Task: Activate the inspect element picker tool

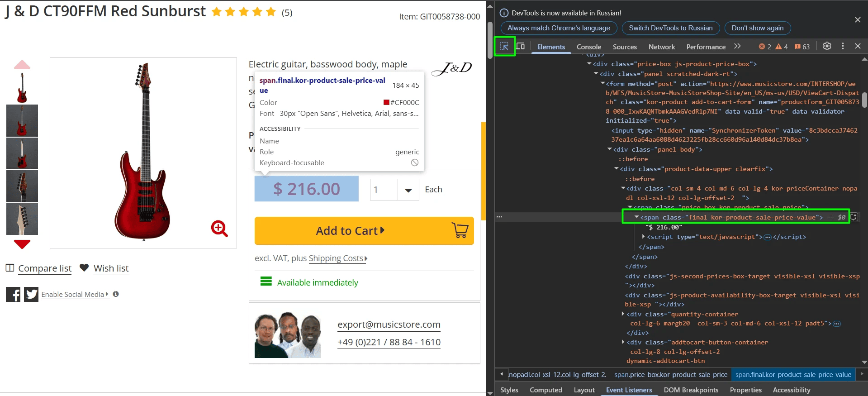Action: pos(504,46)
